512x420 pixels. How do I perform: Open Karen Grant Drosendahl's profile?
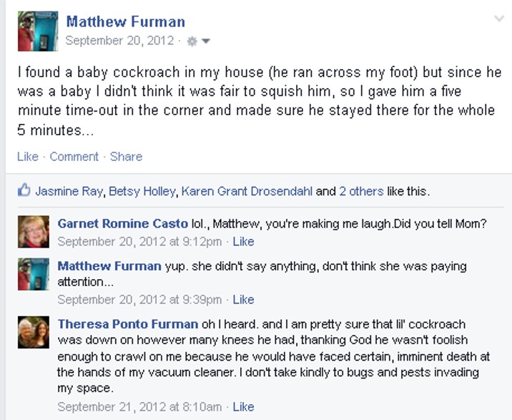coord(247,191)
